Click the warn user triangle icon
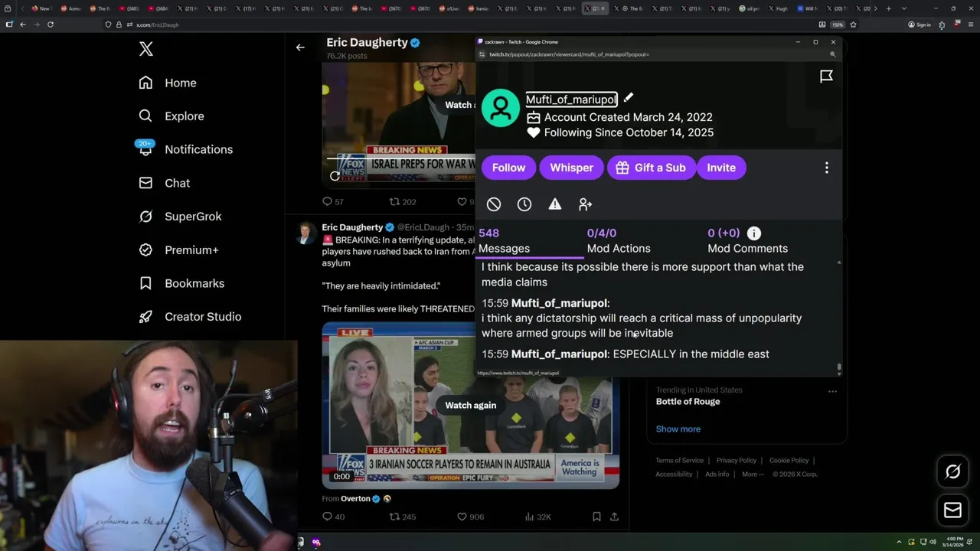 tap(555, 204)
